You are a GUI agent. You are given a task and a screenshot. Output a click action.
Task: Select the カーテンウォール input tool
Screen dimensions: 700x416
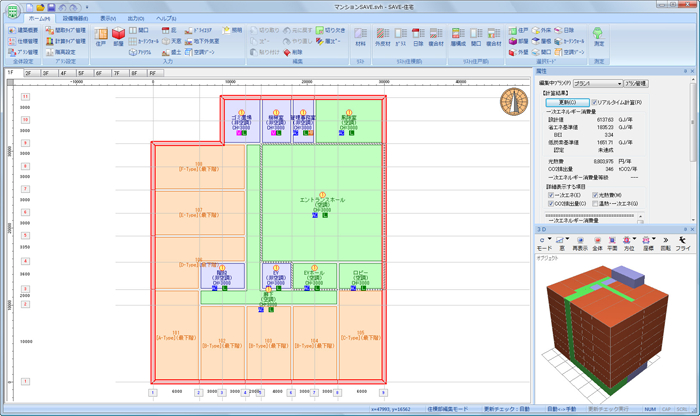(144, 41)
